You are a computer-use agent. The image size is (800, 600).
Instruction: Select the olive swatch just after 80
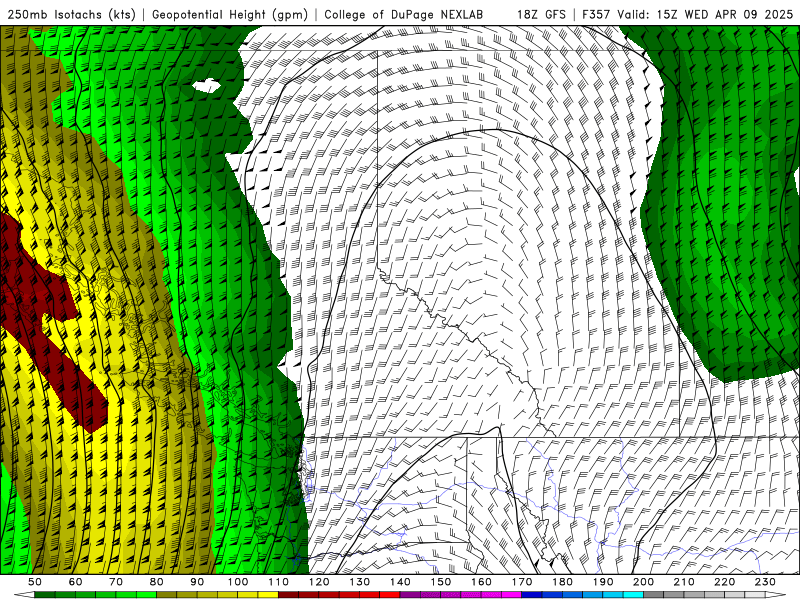coord(167,595)
